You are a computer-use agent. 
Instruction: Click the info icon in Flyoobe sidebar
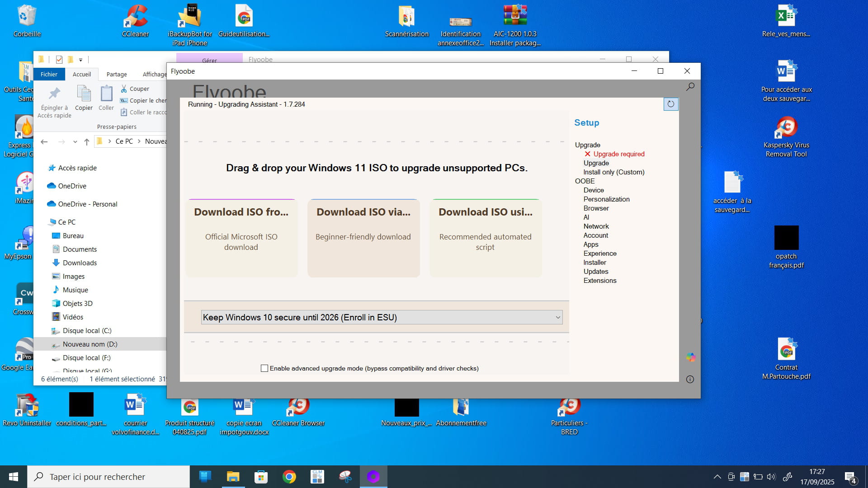[x=690, y=379]
